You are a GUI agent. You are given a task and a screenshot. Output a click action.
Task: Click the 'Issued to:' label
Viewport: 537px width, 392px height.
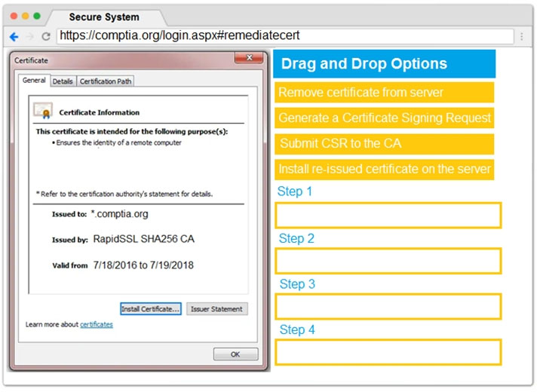coord(69,214)
